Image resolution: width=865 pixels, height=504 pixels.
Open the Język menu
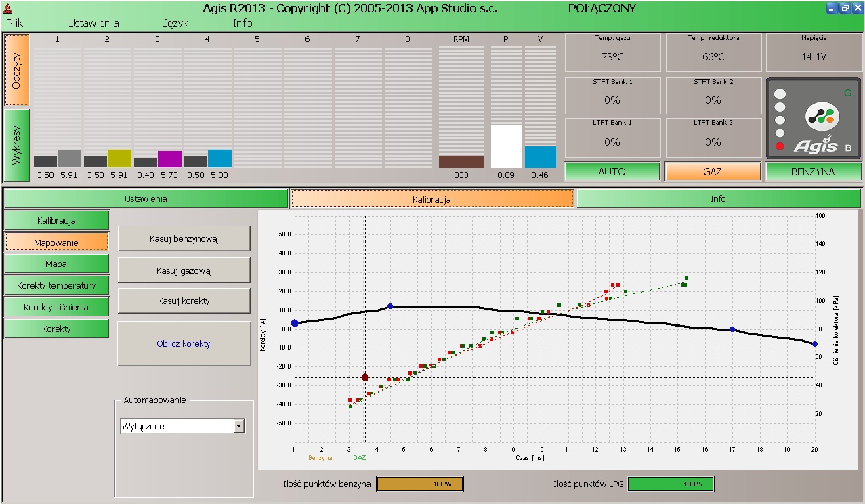175,23
